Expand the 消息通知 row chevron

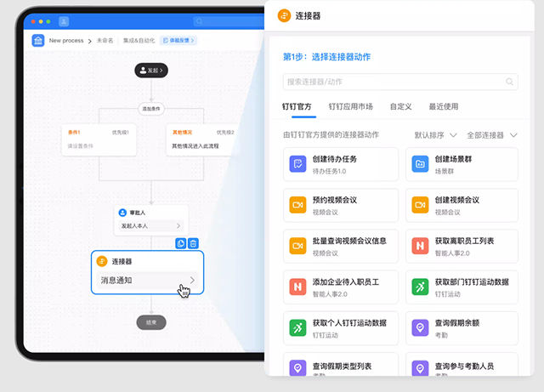pyautogui.click(x=192, y=281)
